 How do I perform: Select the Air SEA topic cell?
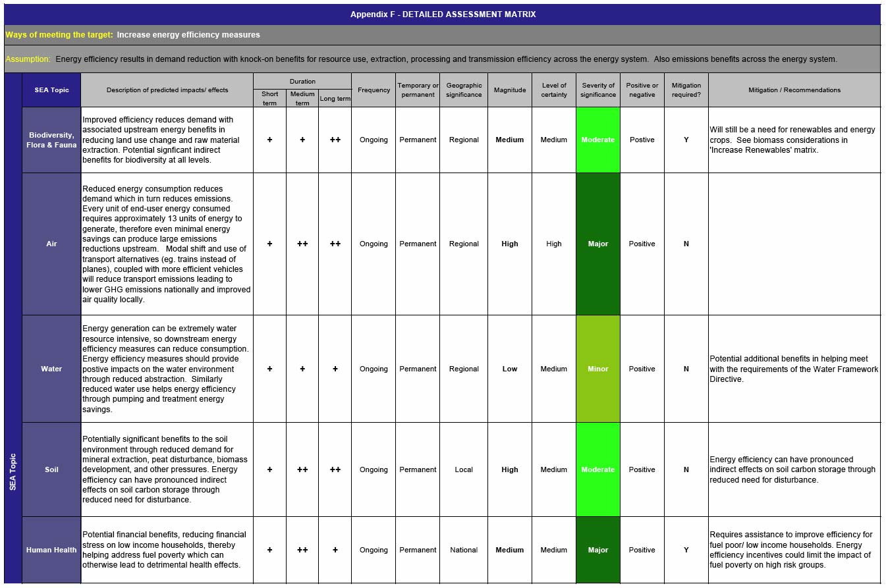point(51,244)
